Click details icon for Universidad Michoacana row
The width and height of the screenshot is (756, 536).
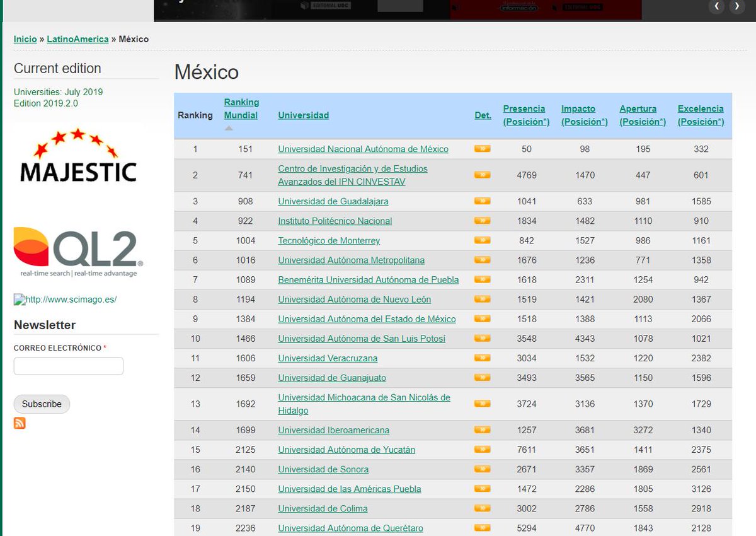(x=483, y=404)
